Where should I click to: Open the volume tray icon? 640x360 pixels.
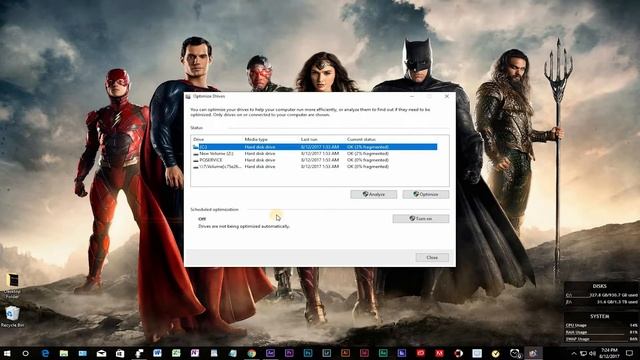point(593,353)
